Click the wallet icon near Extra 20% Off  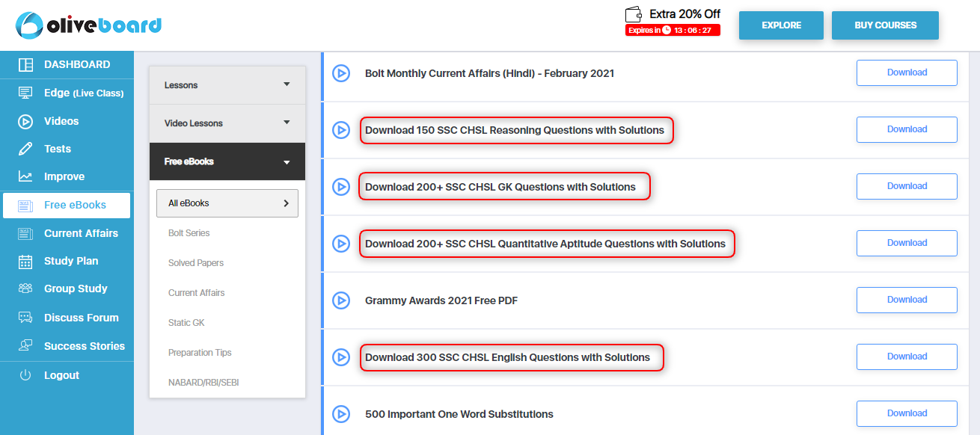[x=634, y=14]
